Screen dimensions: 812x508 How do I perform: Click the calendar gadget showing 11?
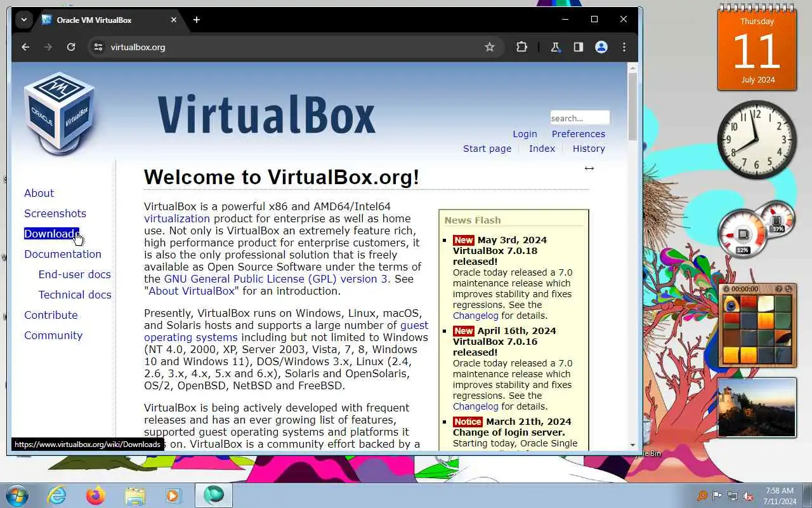(757, 49)
